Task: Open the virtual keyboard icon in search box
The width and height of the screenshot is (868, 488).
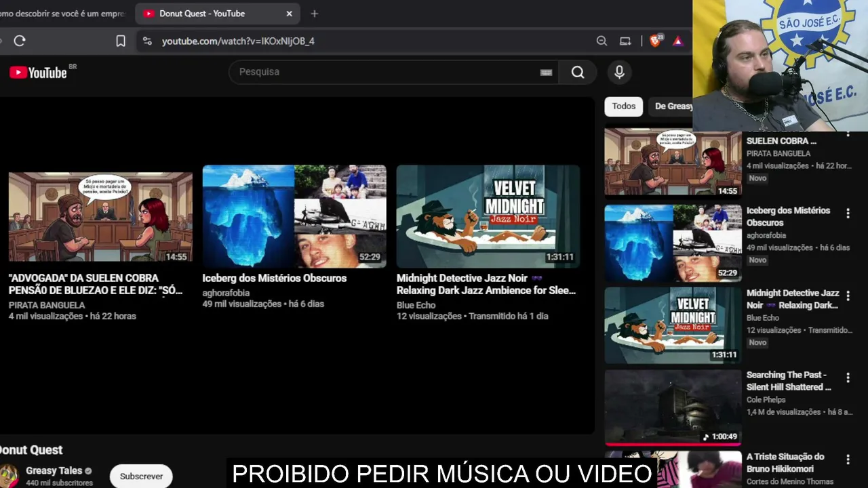Action: pos(546,72)
